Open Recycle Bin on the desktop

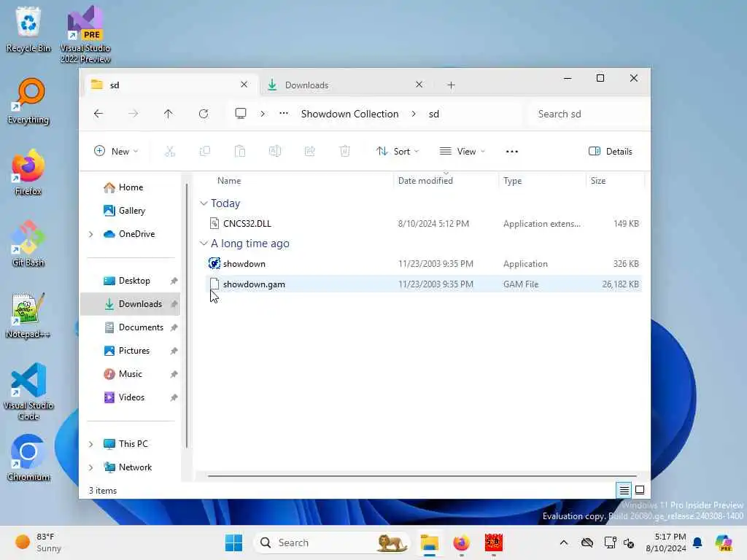pyautogui.click(x=28, y=29)
